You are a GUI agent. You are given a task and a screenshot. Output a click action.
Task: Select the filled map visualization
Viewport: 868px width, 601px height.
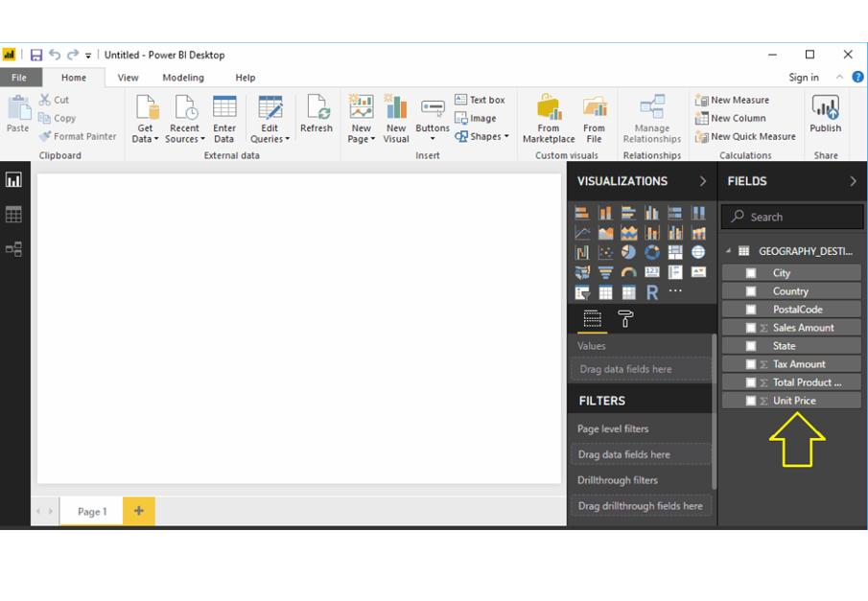click(582, 272)
